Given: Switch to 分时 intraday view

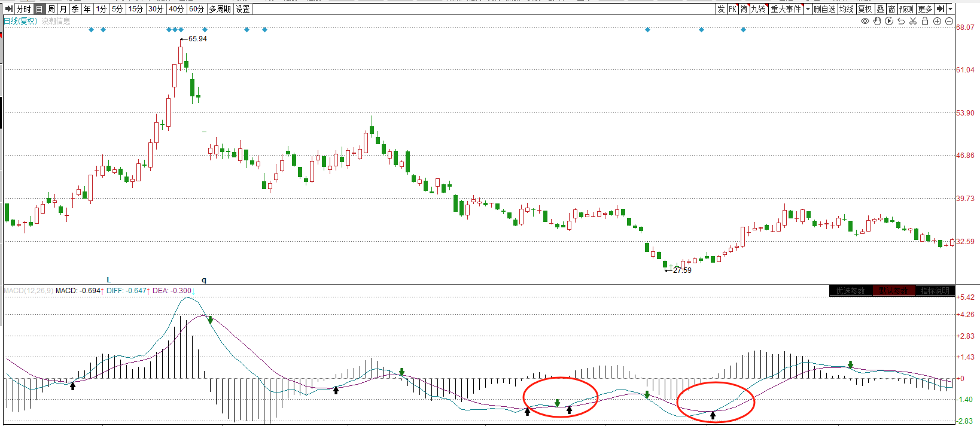Looking at the screenshot, I should click(x=24, y=9).
